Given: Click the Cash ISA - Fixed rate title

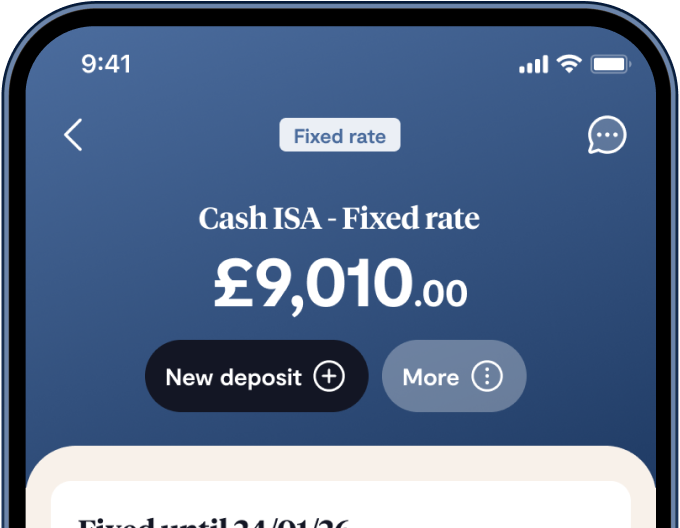Looking at the screenshot, I should tap(339, 218).
